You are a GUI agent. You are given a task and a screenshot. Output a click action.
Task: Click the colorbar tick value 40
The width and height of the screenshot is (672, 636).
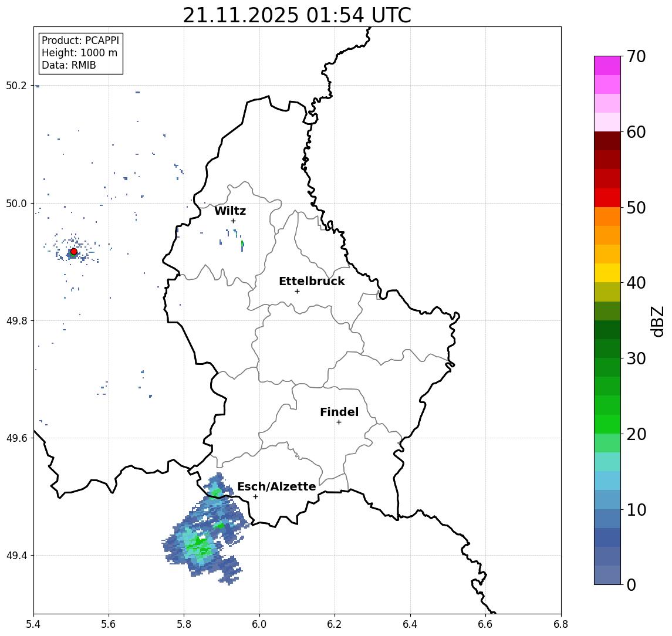[x=636, y=283]
